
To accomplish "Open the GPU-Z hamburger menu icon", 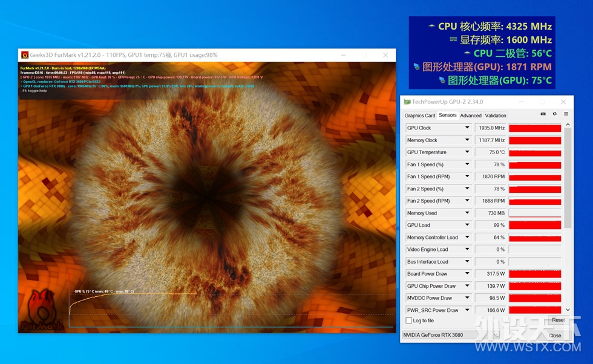I will (566, 114).
